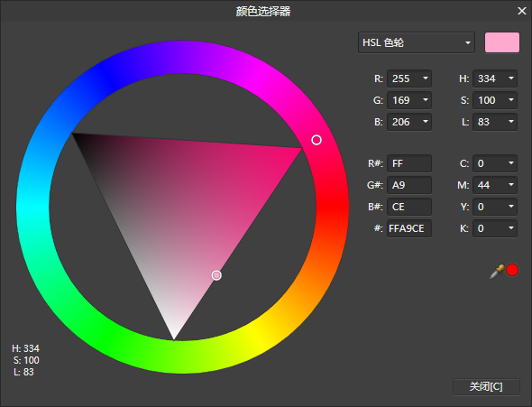
Task: Click the pink preview color swatch
Action: [502, 42]
